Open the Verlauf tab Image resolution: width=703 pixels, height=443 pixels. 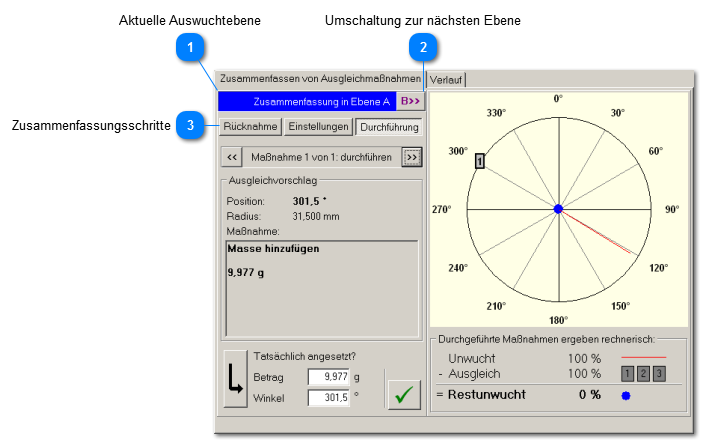[x=446, y=80]
